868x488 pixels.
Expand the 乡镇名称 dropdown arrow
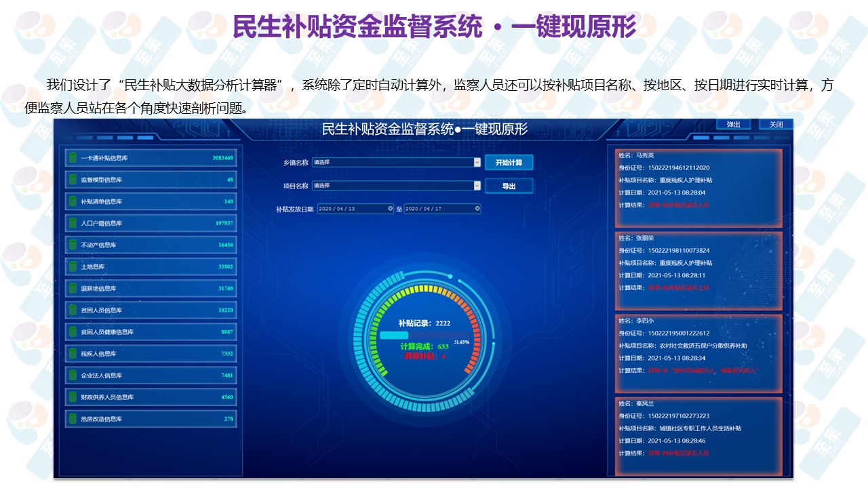pos(477,163)
